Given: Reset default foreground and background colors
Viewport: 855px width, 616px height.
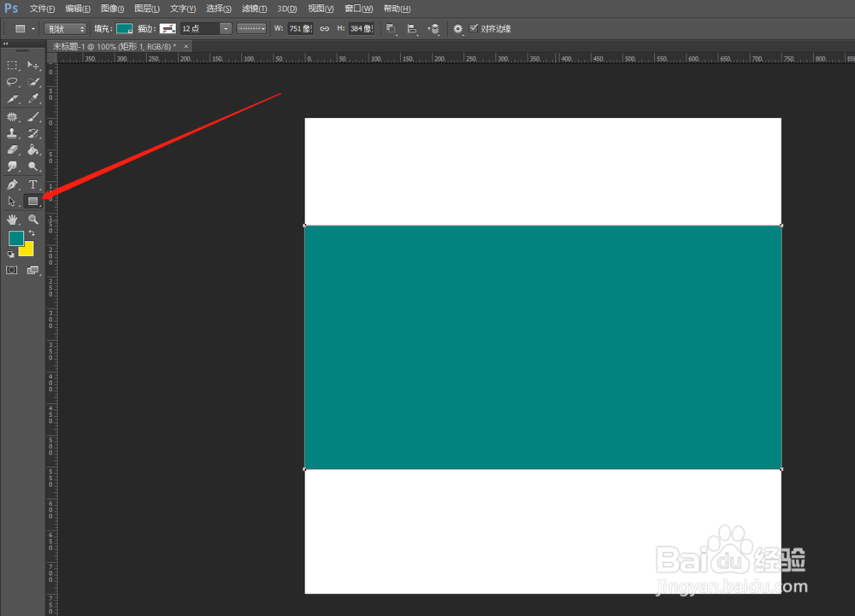Looking at the screenshot, I should tap(11, 255).
